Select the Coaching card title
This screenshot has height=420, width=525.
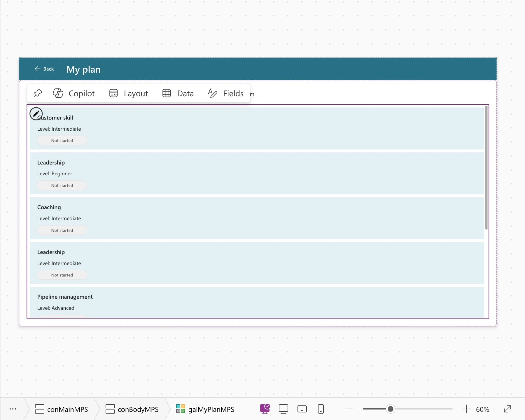point(49,207)
